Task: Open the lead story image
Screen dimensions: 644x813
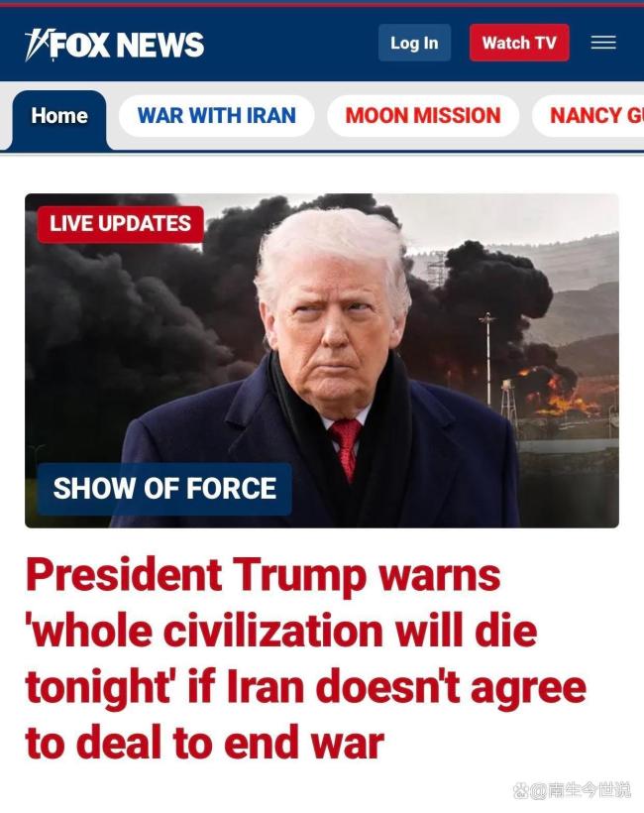Action: 322,360
